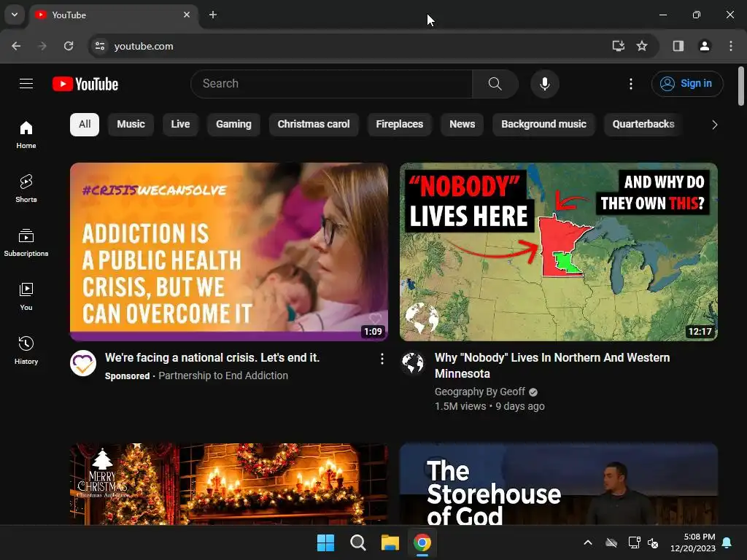
Task: Click Chrome icon in the taskbar
Action: click(422, 542)
